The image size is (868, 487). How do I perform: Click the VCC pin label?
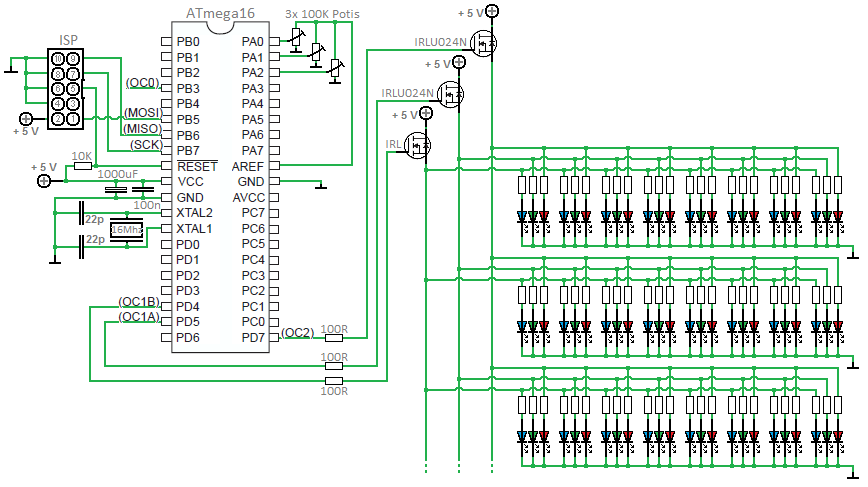[x=190, y=182]
